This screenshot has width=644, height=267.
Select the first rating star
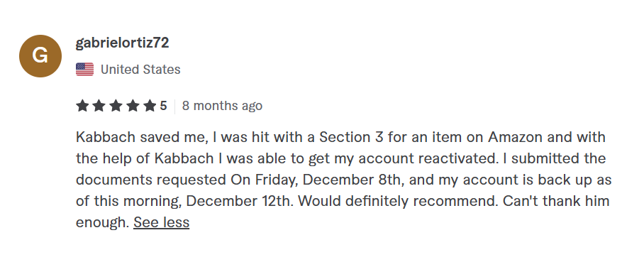(82, 106)
